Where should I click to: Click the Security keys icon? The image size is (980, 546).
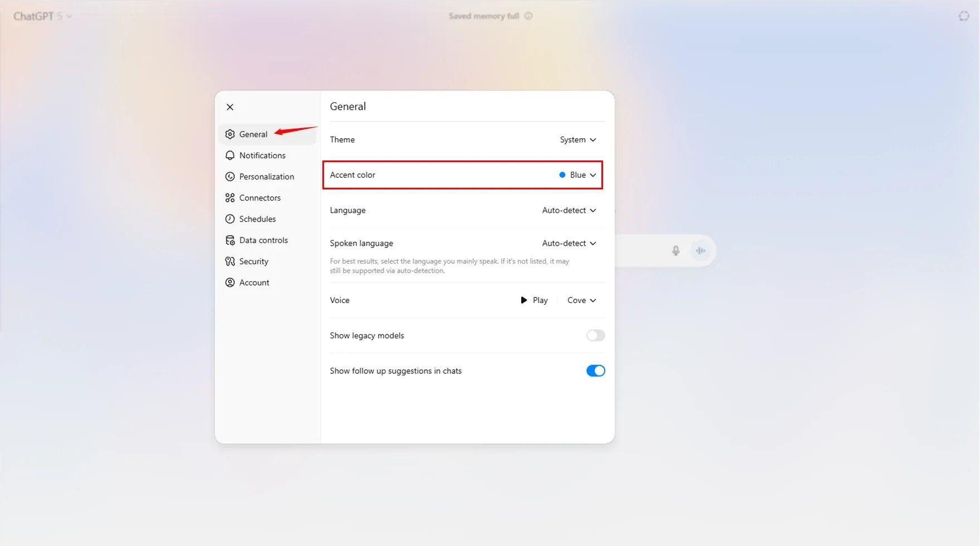tap(230, 261)
